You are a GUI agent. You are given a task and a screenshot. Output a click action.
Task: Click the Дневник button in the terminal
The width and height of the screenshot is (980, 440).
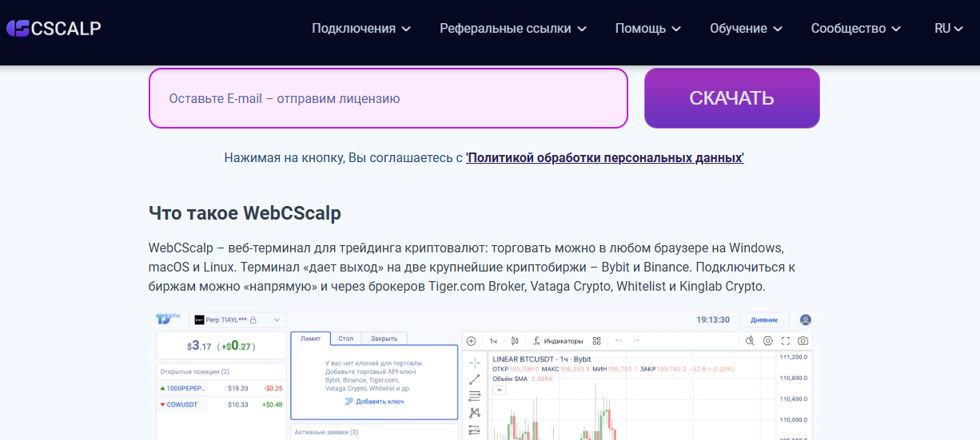[x=763, y=319]
